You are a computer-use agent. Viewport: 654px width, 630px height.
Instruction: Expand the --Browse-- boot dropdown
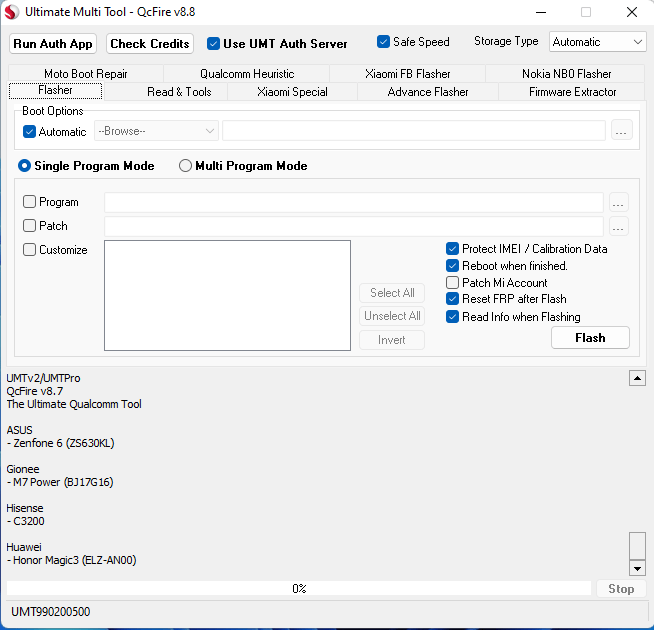pyautogui.click(x=156, y=131)
